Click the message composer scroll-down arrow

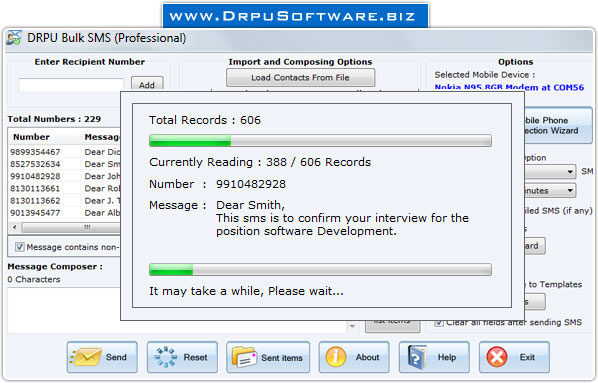click(352, 327)
